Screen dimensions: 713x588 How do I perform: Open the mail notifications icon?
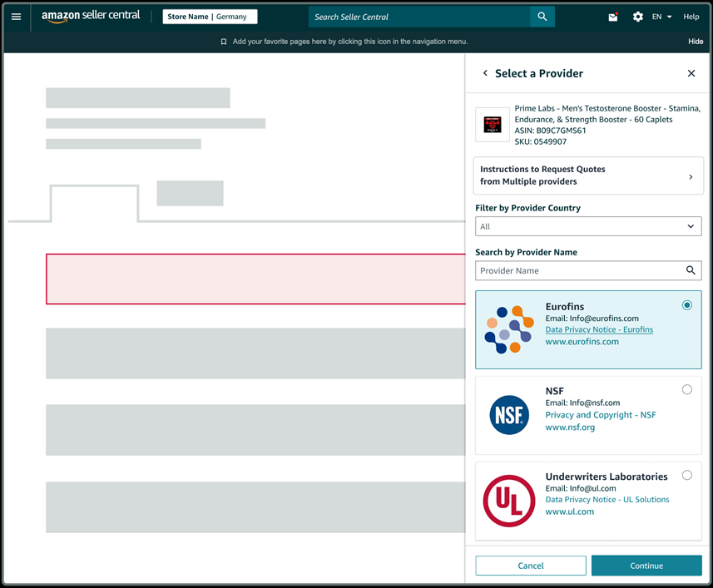point(613,17)
